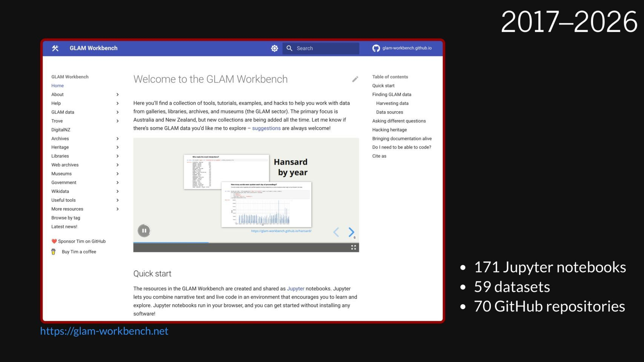Screen dimensions: 644x362
Task: Open DigitalNZ in the sidebar
Action: point(61,130)
